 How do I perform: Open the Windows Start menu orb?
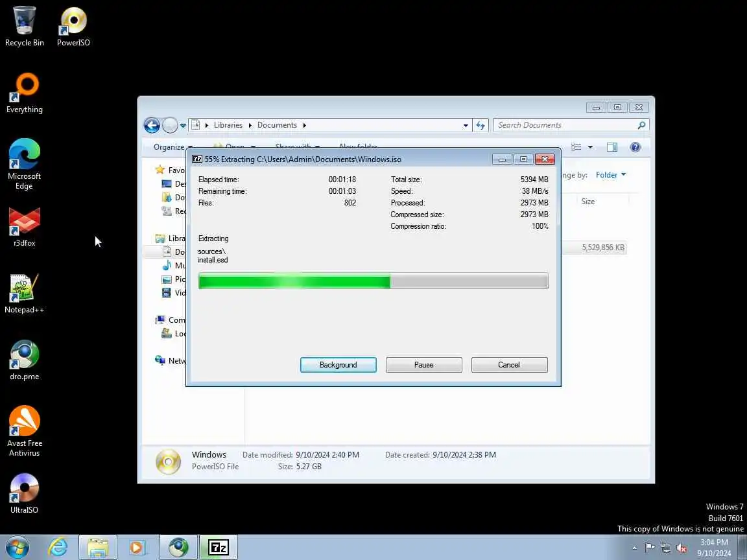[17, 548]
